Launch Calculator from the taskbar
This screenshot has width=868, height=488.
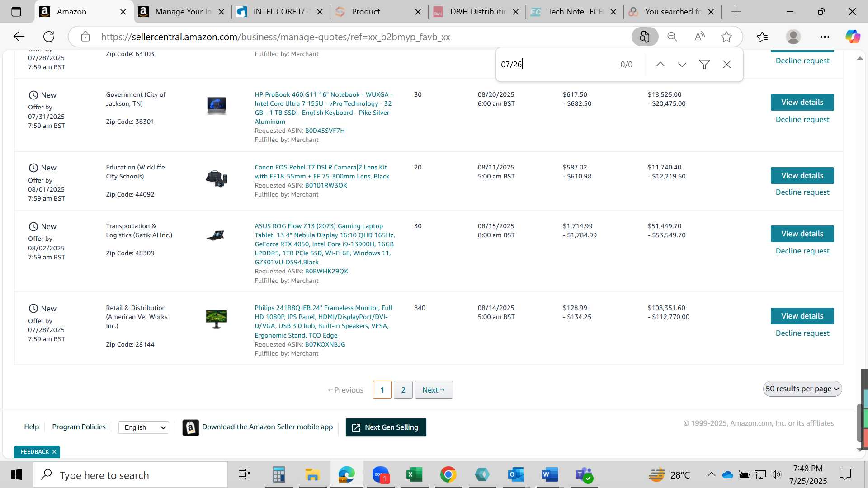click(279, 475)
